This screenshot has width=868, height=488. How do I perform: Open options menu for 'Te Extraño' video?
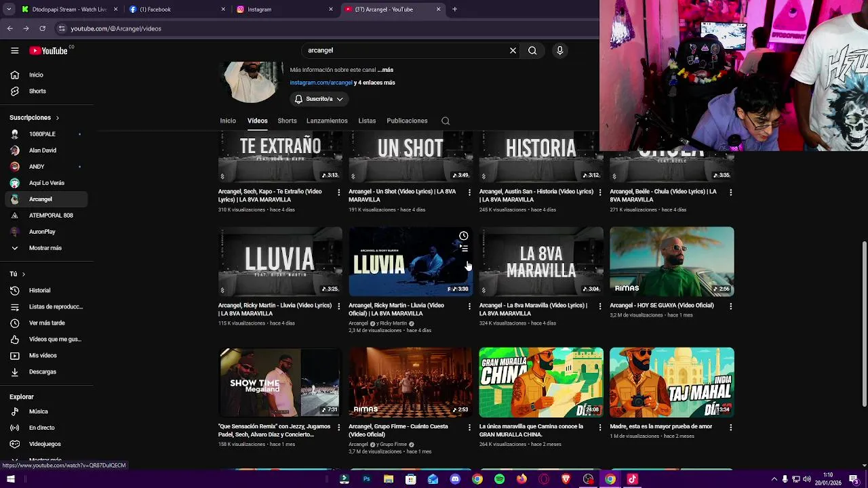tap(338, 192)
